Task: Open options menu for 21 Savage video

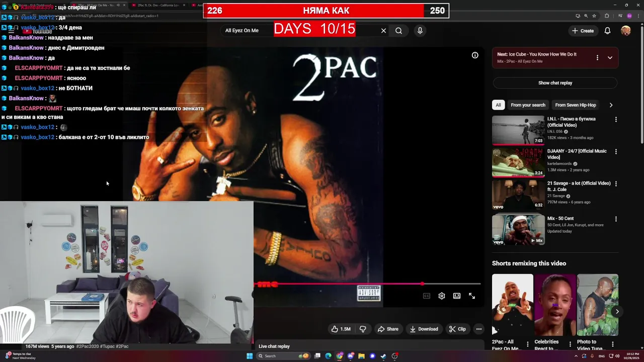Action: (x=616, y=184)
